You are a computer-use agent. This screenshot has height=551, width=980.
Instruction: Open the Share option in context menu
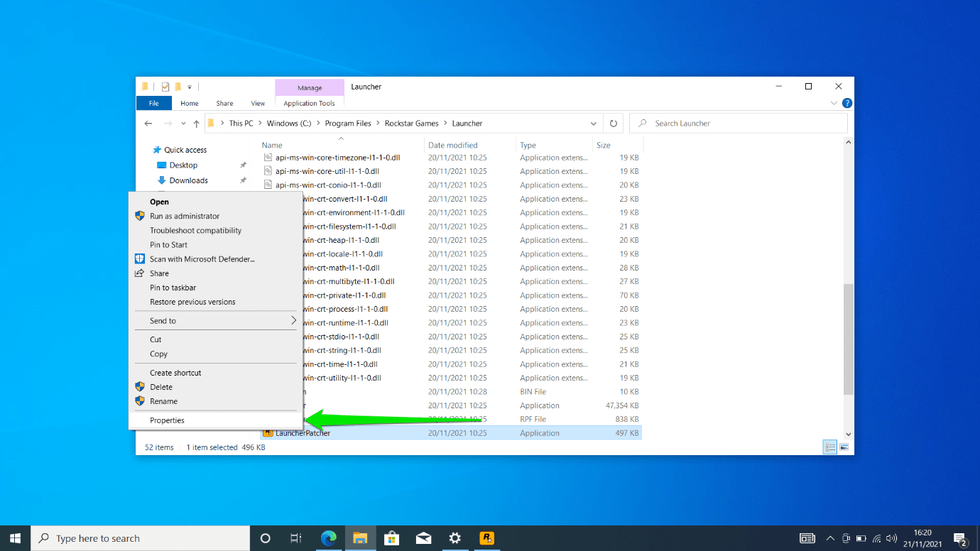coord(159,273)
